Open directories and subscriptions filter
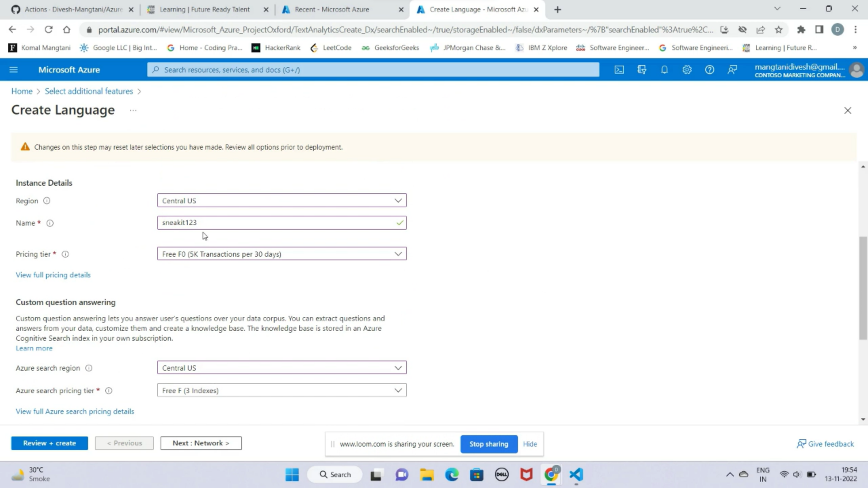The image size is (868, 488). tap(642, 70)
